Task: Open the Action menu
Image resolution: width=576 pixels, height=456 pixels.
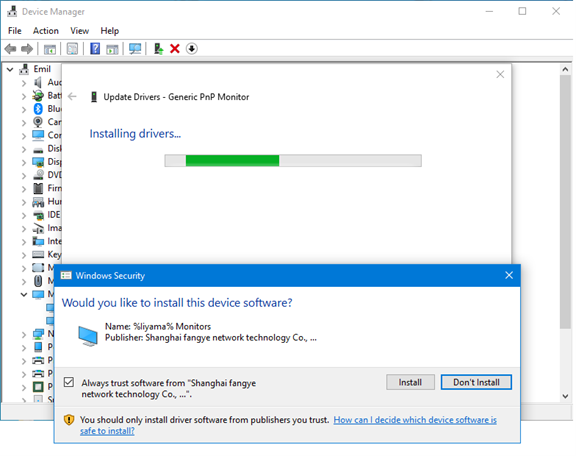Action: tap(46, 31)
